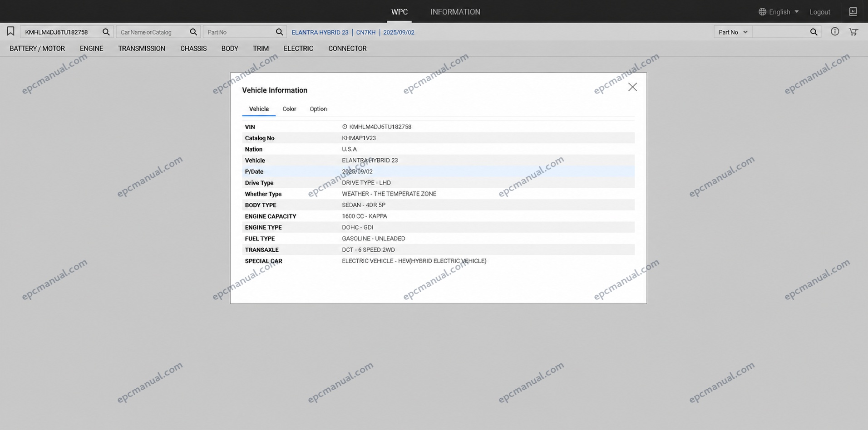Screen dimensions: 868x430
Task: Click the ELECTRIC VEHICLE - HEV value
Action: (x=414, y=261)
